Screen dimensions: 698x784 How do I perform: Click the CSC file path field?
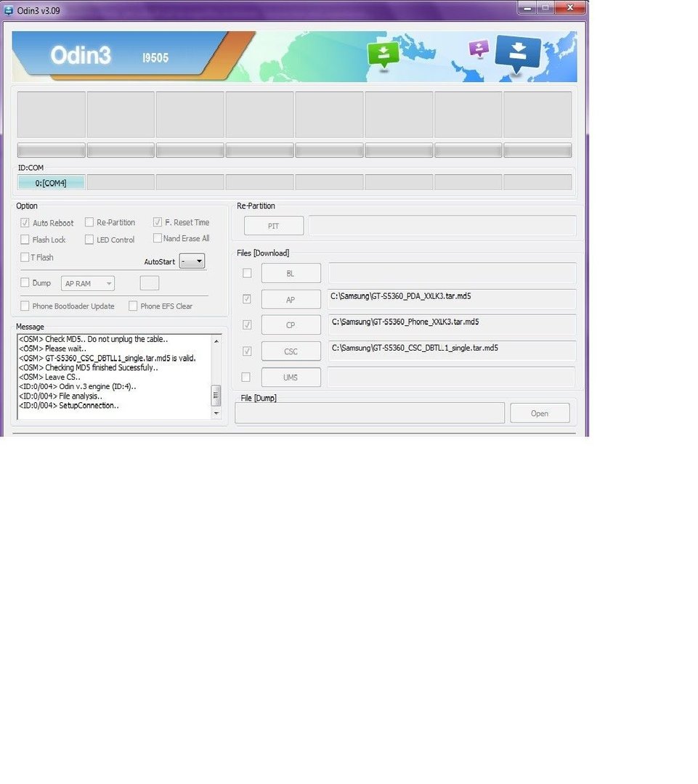(x=452, y=351)
